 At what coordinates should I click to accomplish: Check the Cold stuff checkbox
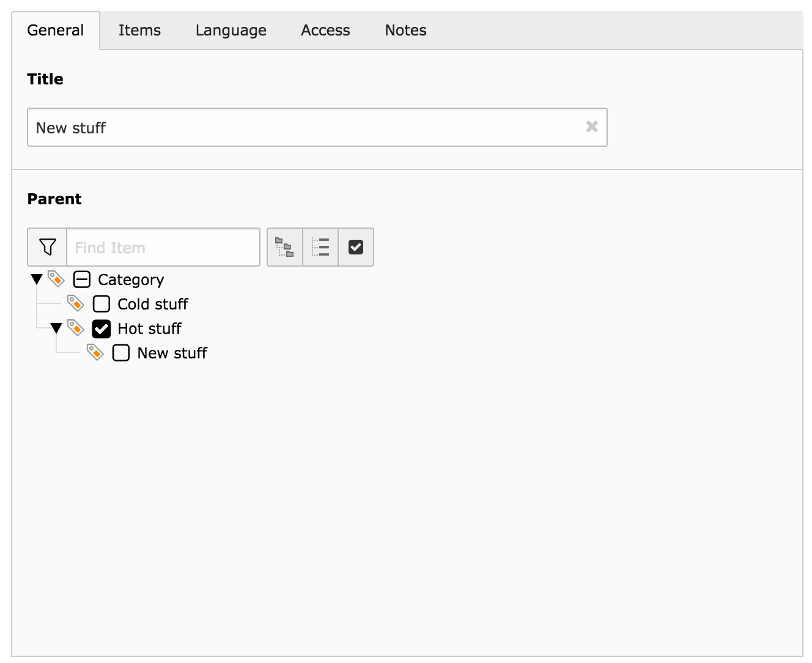coord(102,304)
